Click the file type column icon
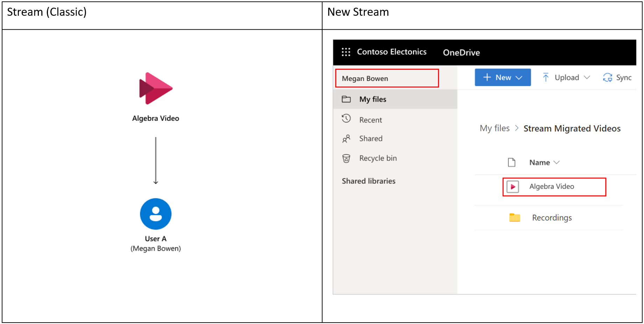644x324 pixels. pos(511,162)
